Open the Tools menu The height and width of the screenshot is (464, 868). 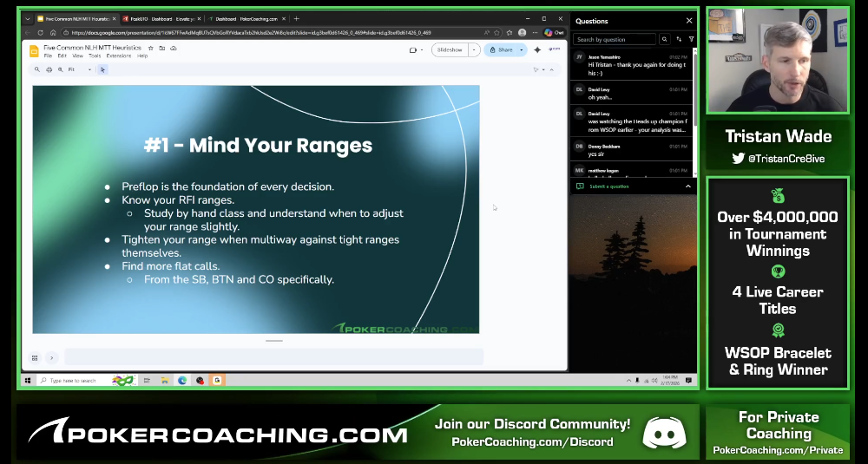(x=95, y=56)
